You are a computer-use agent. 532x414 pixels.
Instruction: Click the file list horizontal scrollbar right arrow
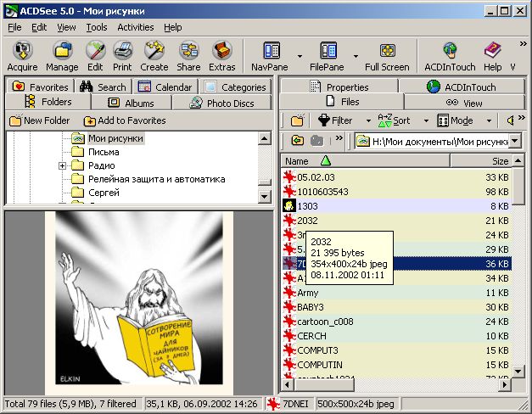[505, 385]
